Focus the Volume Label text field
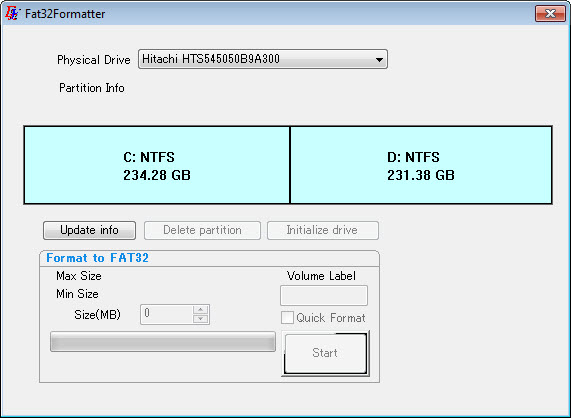This screenshot has width=571, height=418. 324,295
